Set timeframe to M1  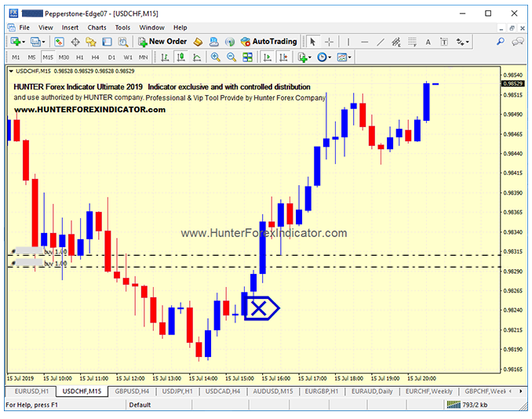[x=16, y=57]
